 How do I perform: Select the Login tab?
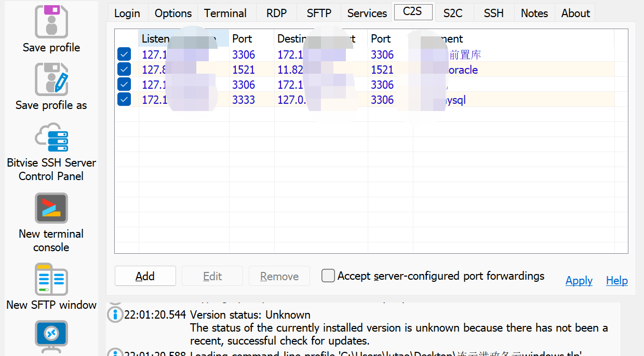pos(127,13)
